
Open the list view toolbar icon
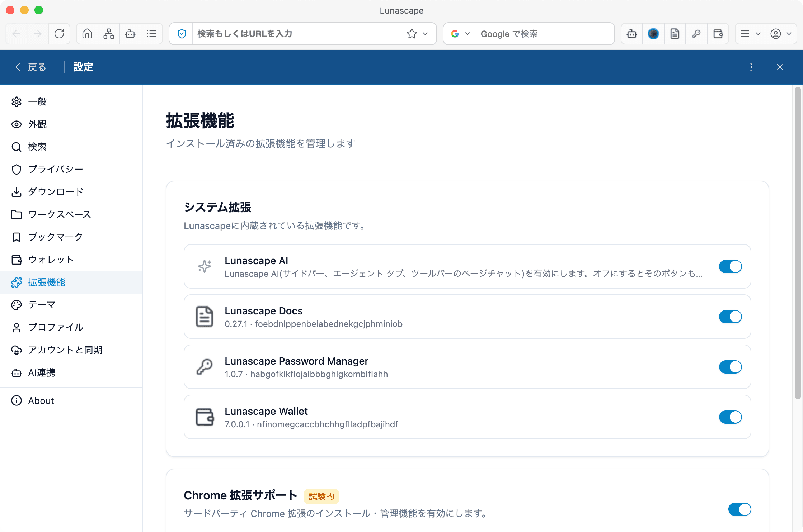tap(152, 34)
